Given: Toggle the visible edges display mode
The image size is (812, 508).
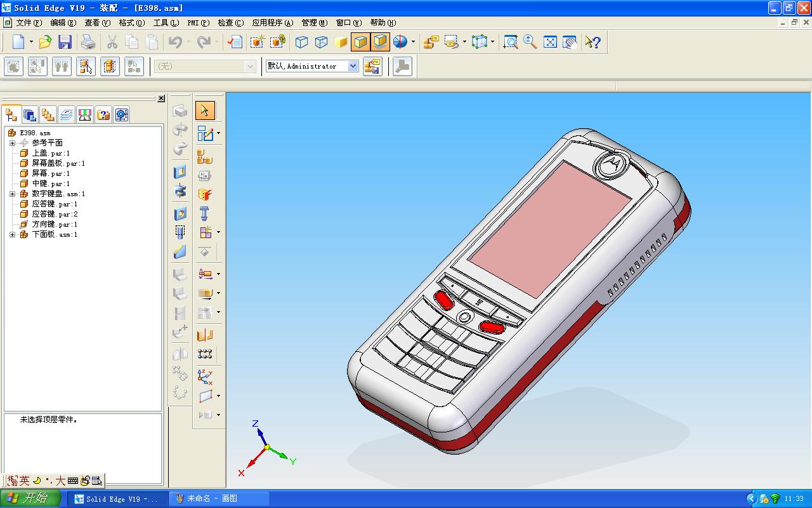Looking at the screenshot, I should [x=301, y=42].
